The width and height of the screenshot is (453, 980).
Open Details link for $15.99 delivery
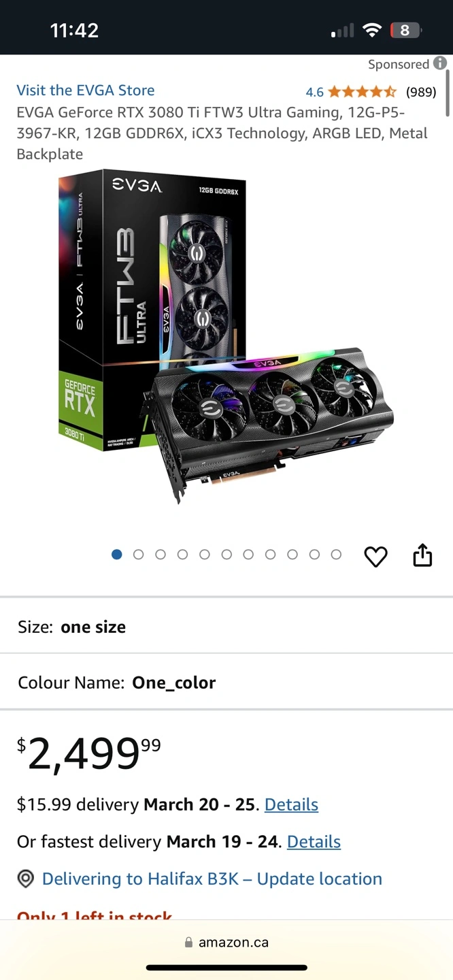click(291, 804)
